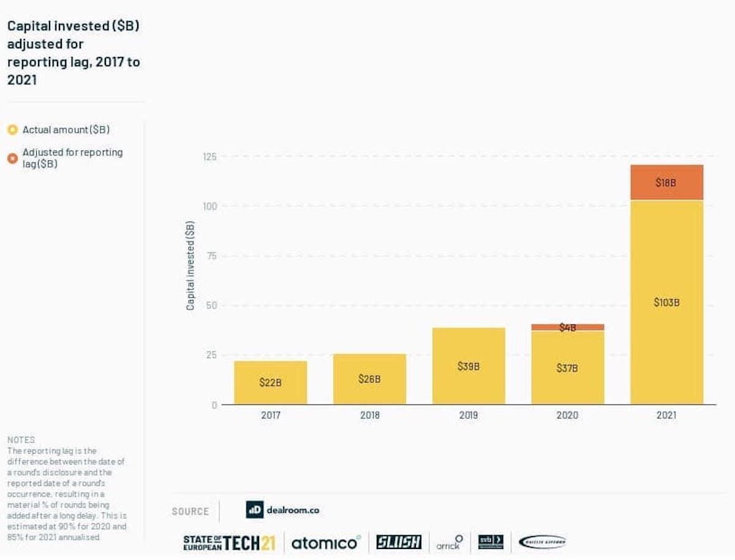Click the Orrick logo
Viewport: 735px width, 560px height.
coord(450,542)
